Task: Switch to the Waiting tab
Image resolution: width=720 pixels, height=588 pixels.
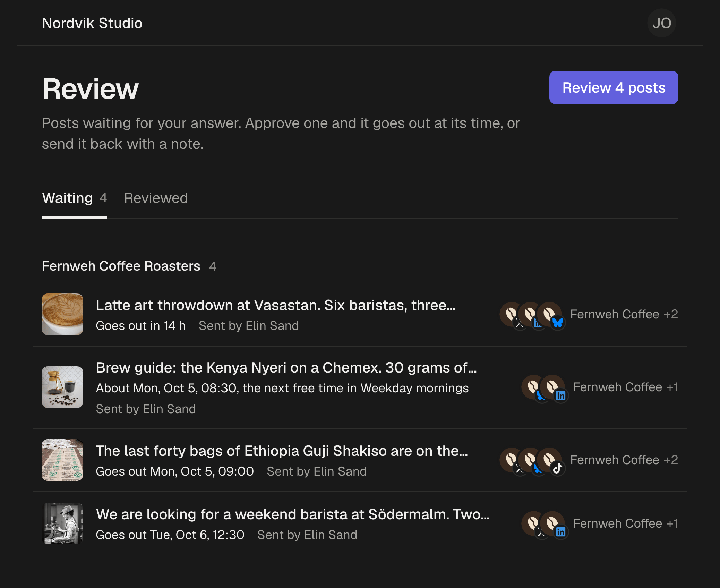Action: pyautogui.click(x=74, y=198)
